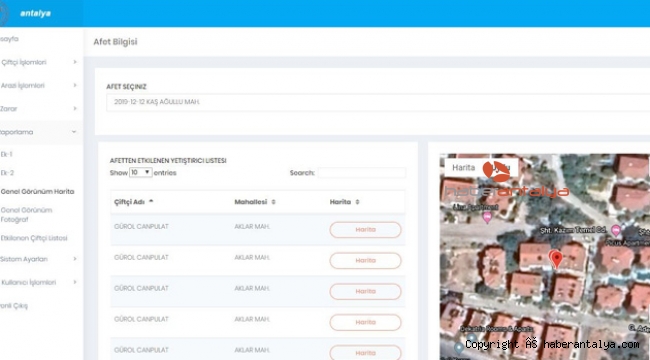The width and height of the screenshot is (650, 360).
Task: Click Harita button in fifth table row
Action: coord(365,353)
